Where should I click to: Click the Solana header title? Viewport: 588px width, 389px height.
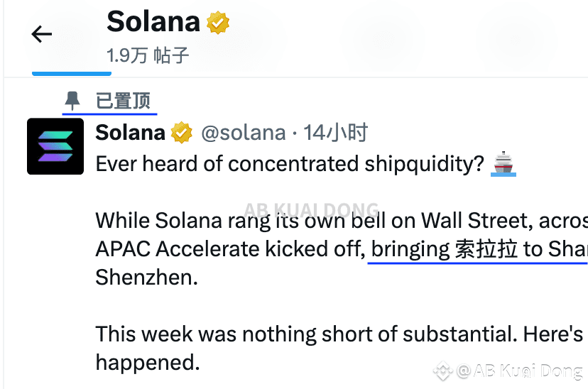(153, 22)
